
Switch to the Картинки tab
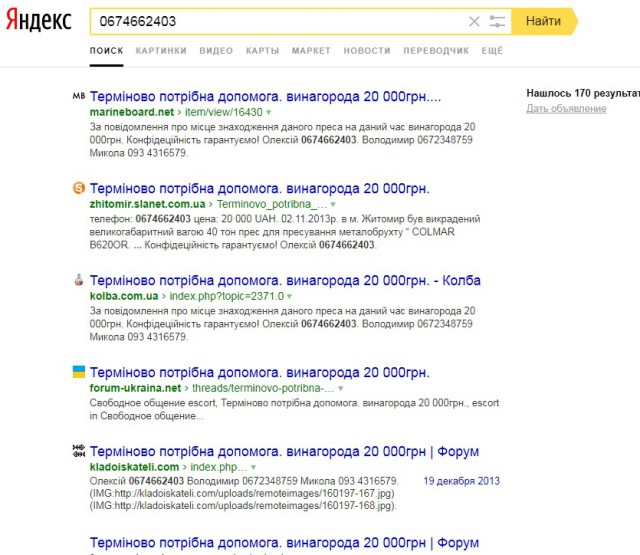coord(161,51)
